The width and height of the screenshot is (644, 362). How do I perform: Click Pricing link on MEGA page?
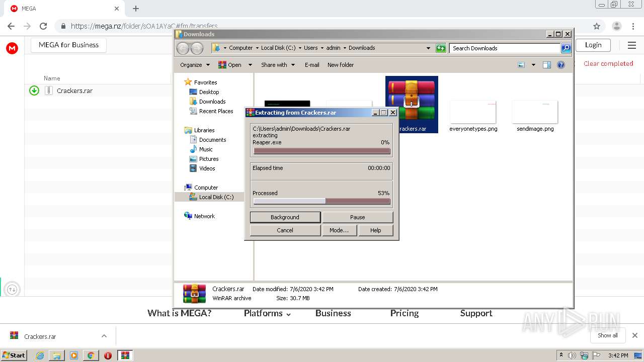pyautogui.click(x=405, y=313)
